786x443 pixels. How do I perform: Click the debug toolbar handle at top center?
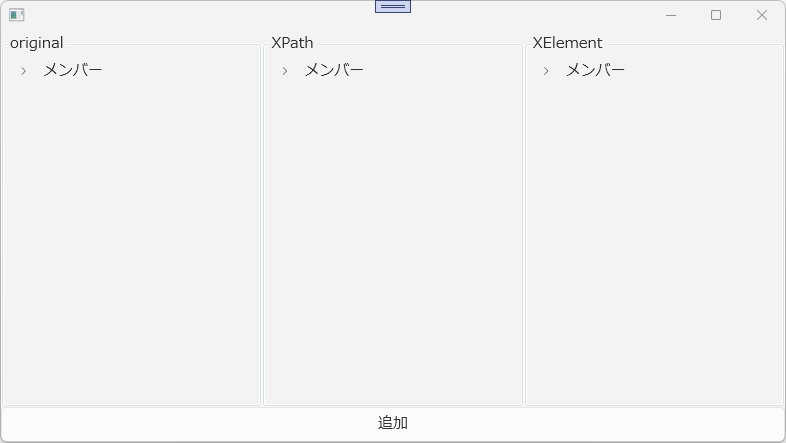[393, 7]
